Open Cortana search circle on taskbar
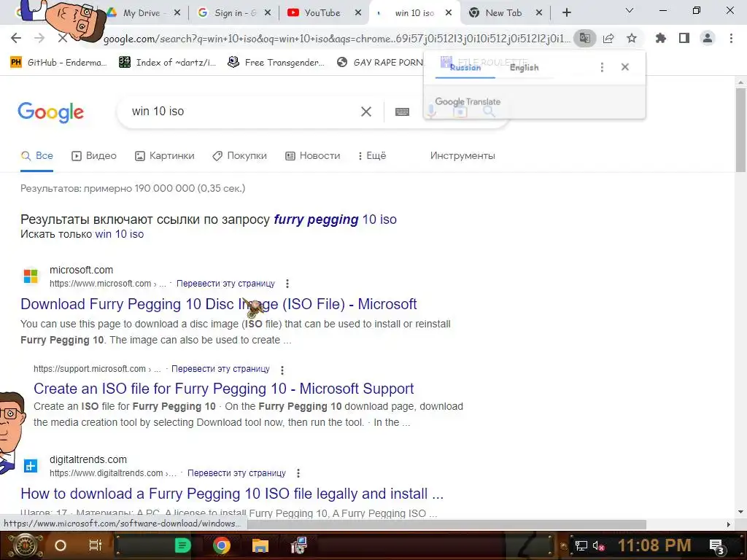Image resolution: width=747 pixels, height=560 pixels. [61, 545]
